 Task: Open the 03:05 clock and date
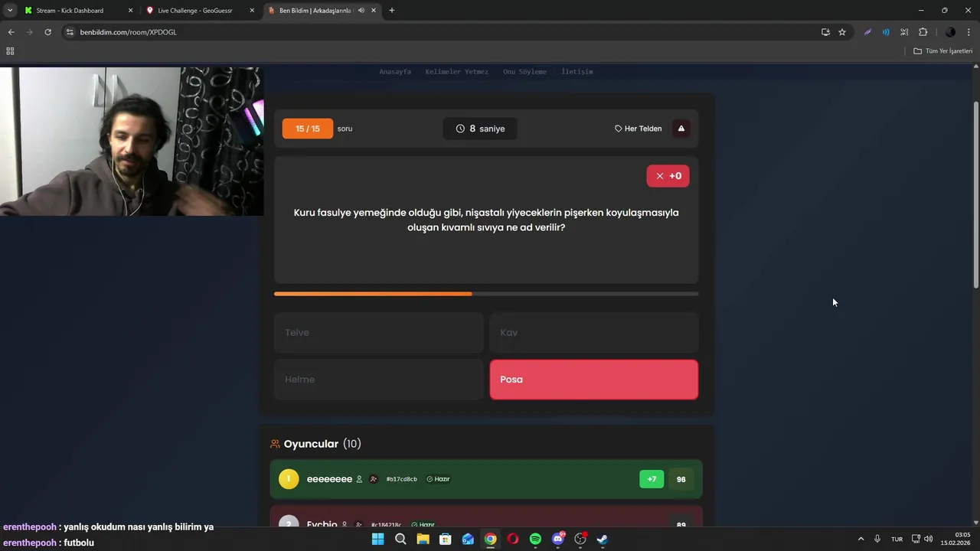coord(956,539)
